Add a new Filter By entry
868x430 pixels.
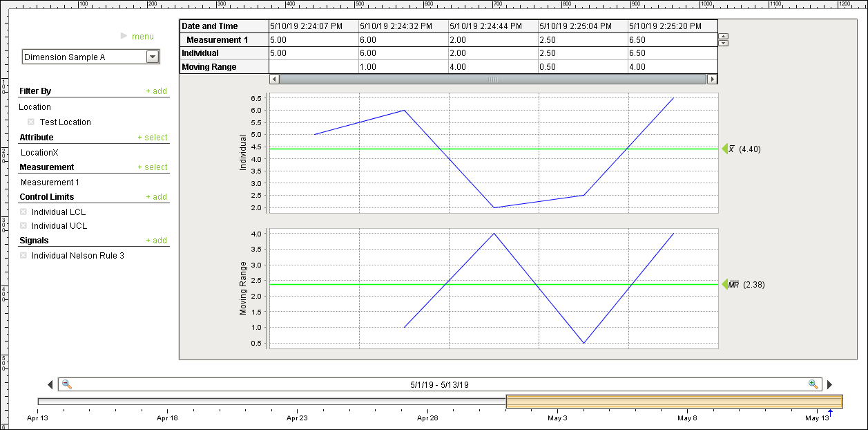pyautogui.click(x=156, y=91)
